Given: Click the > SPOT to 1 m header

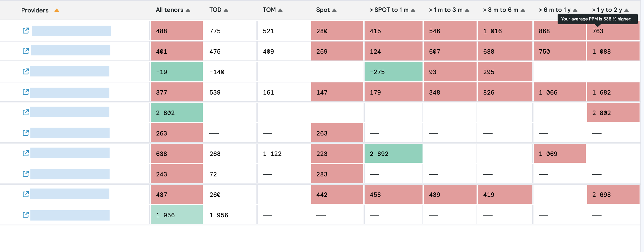Looking at the screenshot, I should click(x=389, y=10).
